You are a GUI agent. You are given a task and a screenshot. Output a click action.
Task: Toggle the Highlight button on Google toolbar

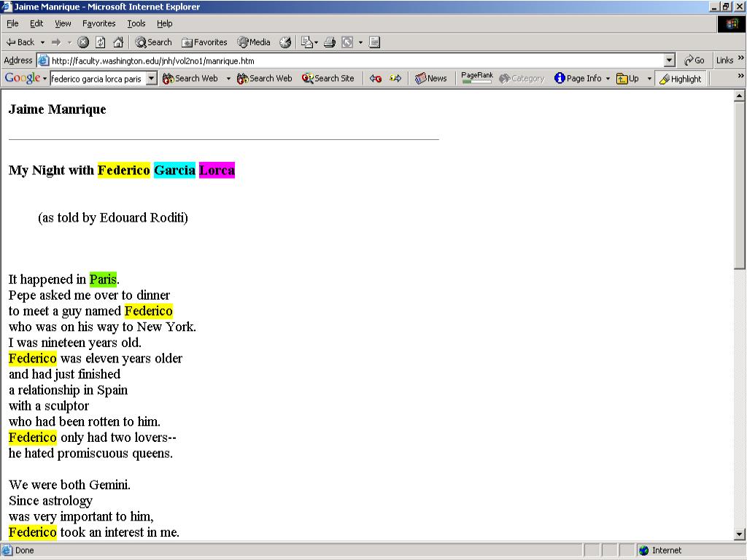(681, 79)
